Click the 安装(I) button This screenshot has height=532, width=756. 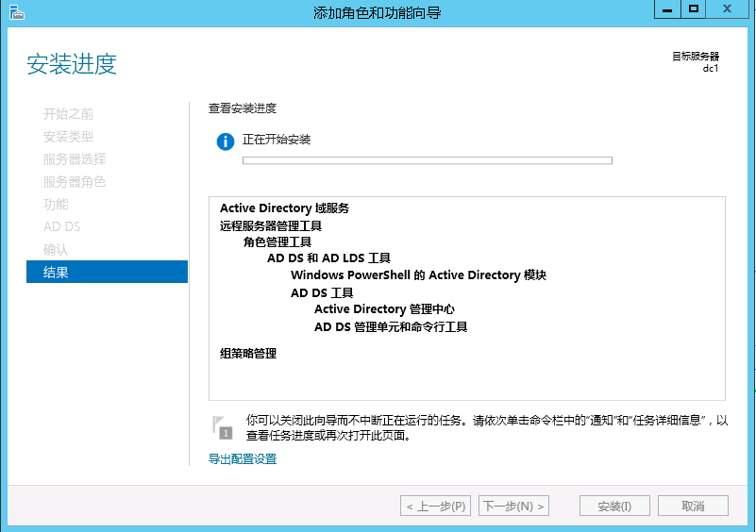click(614, 506)
